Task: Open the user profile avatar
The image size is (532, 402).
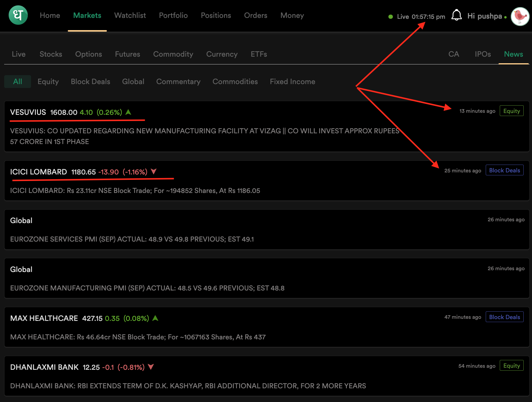Action: coord(520,16)
